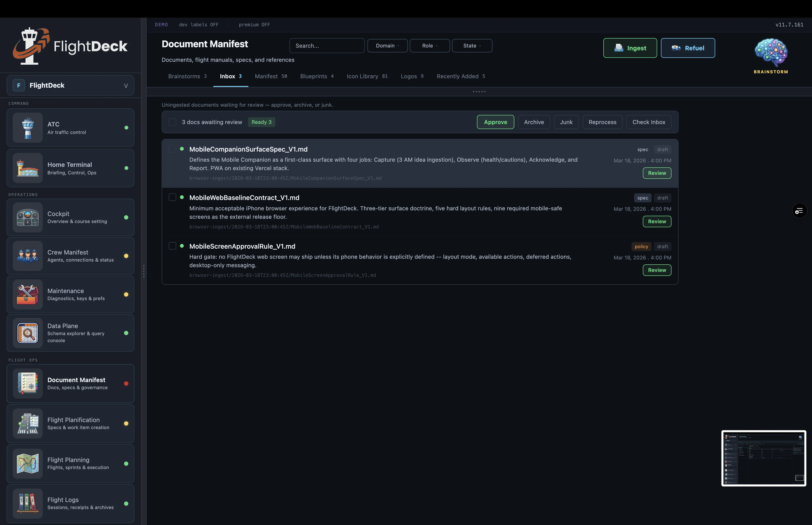Image resolution: width=812 pixels, height=525 pixels.
Task: Review MobileWebBaselineContract_V1.md document
Action: coord(657,221)
